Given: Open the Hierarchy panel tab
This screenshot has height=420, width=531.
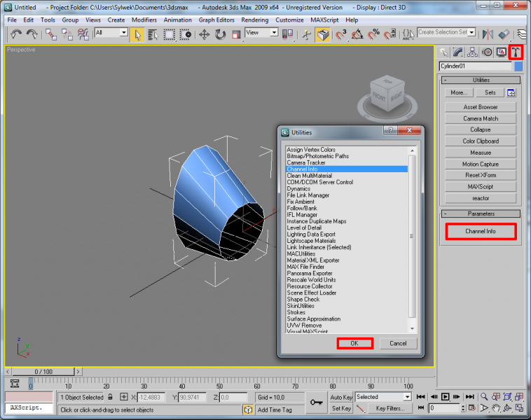Looking at the screenshot, I should tap(473, 52).
